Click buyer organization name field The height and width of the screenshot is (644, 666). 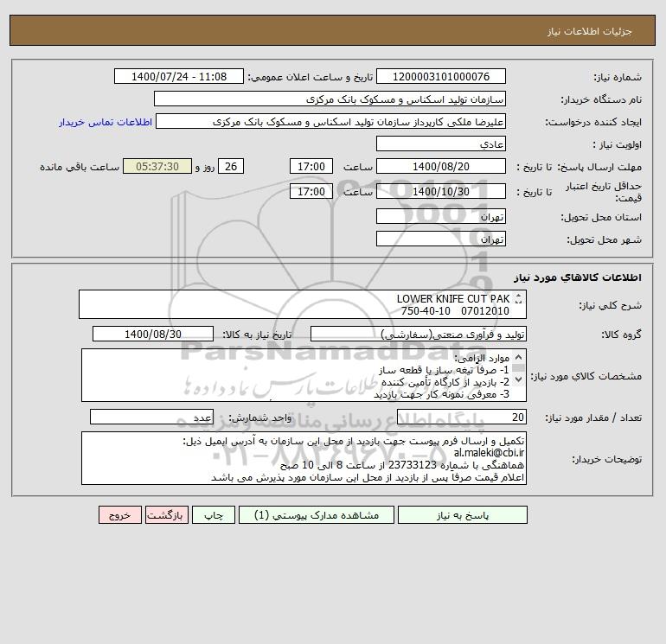tap(330, 99)
